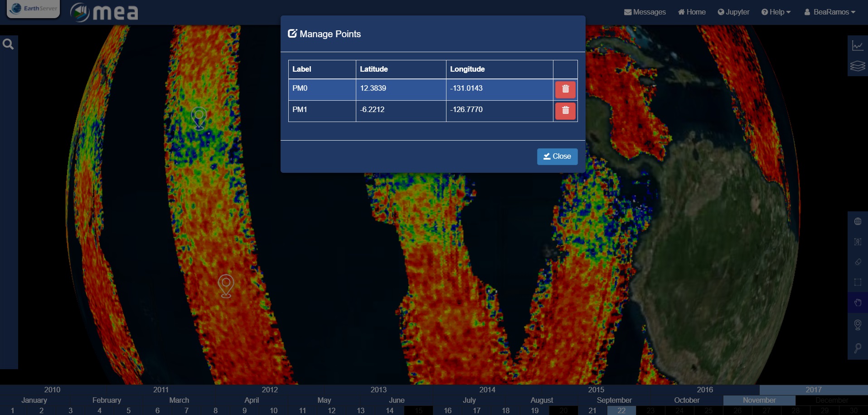Viewport: 868px width, 415px height.
Task: Delete the PM1 point with trash icon
Action: tap(565, 111)
